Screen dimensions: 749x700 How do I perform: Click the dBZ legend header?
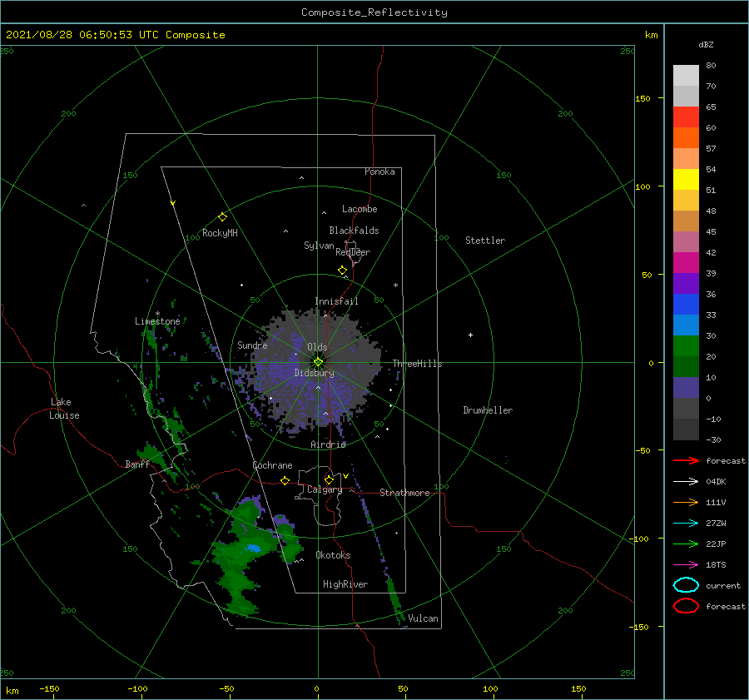pyautogui.click(x=706, y=45)
